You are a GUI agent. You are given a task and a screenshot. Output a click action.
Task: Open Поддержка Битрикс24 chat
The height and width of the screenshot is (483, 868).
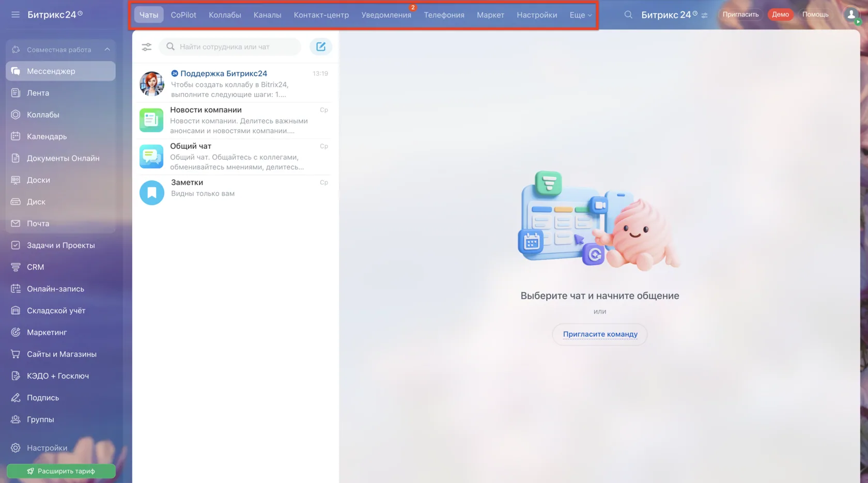coord(235,84)
